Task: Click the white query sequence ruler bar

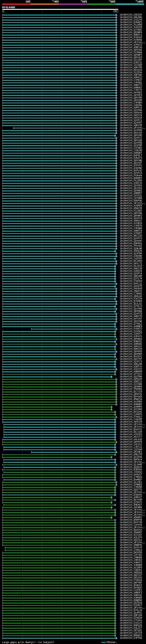Action: 60,9
